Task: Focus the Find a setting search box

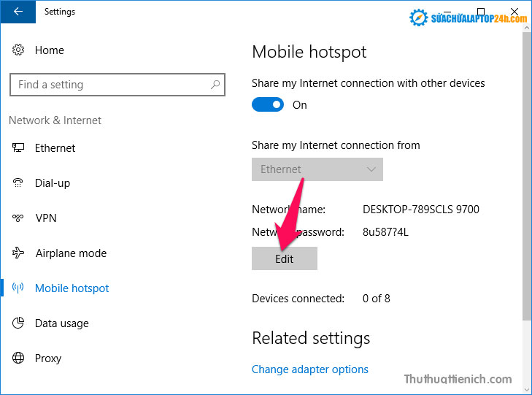Action: point(109,85)
